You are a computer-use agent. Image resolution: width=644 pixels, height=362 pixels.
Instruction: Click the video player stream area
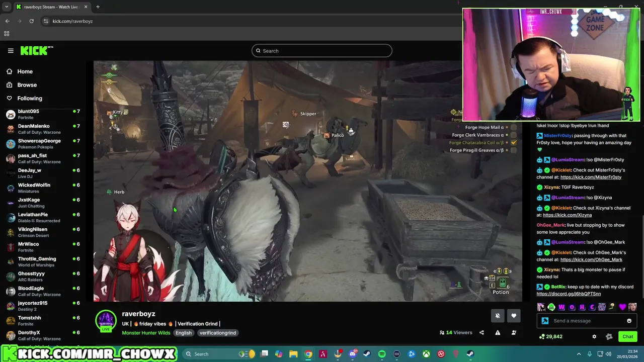pyautogui.click(x=308, y=181)
